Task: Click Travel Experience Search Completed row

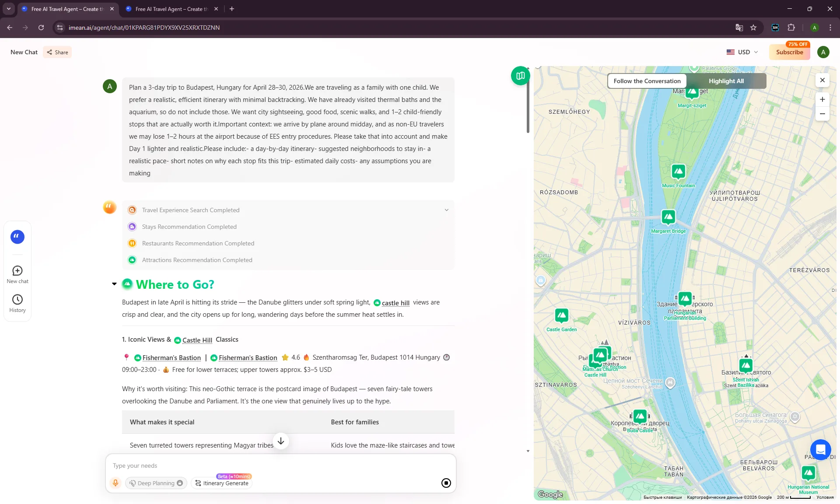Action: 288,210
